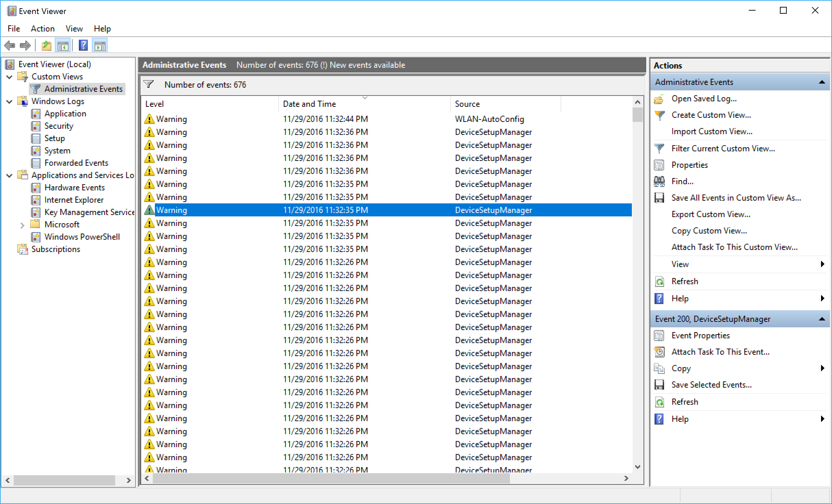The height and width of the screenshot is (504, 832).
Task: Sort by the Date and Time column header
Action: pyautogui.click(x=309, y=104)
